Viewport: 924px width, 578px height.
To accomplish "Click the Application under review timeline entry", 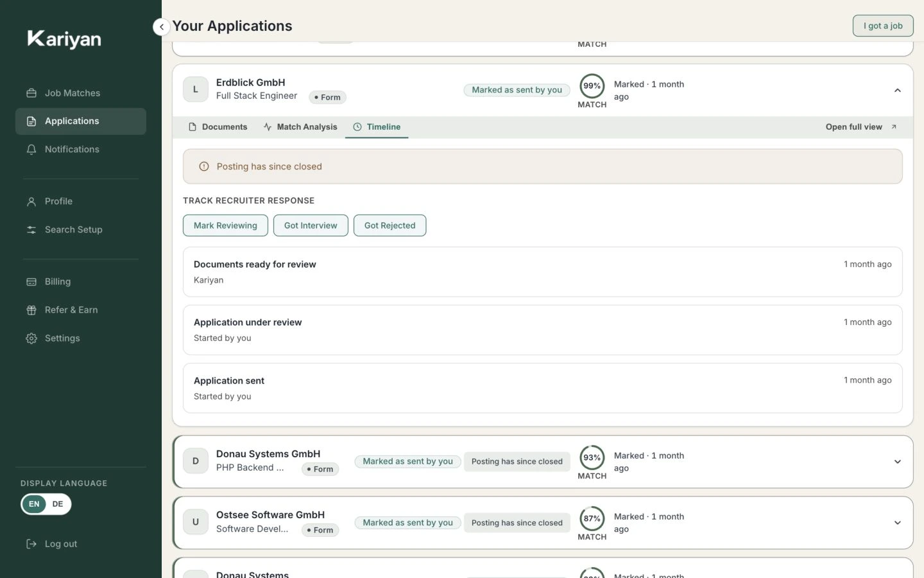I will [543, 330].
